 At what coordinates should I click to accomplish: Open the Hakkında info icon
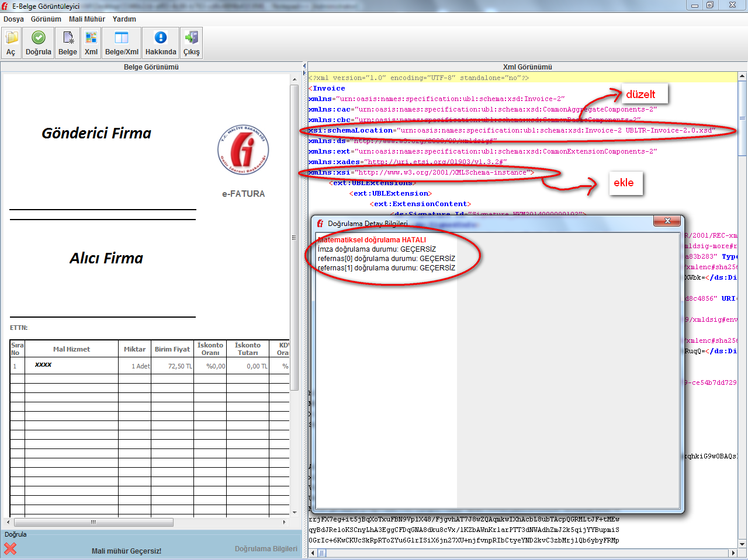(x=161, y=43)
